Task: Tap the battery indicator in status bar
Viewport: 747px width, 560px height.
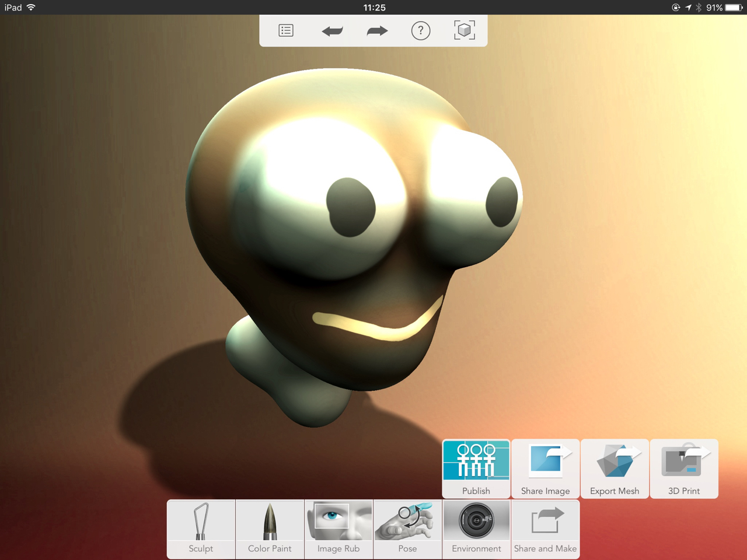Action: point(734,8)
